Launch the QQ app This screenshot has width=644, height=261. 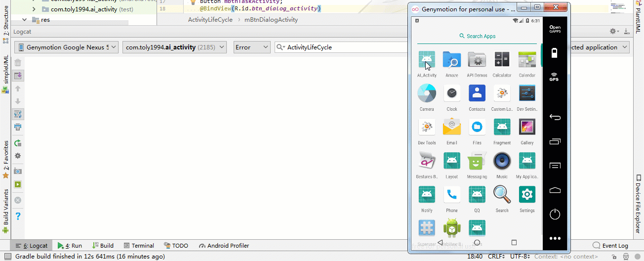click(477, 195)
